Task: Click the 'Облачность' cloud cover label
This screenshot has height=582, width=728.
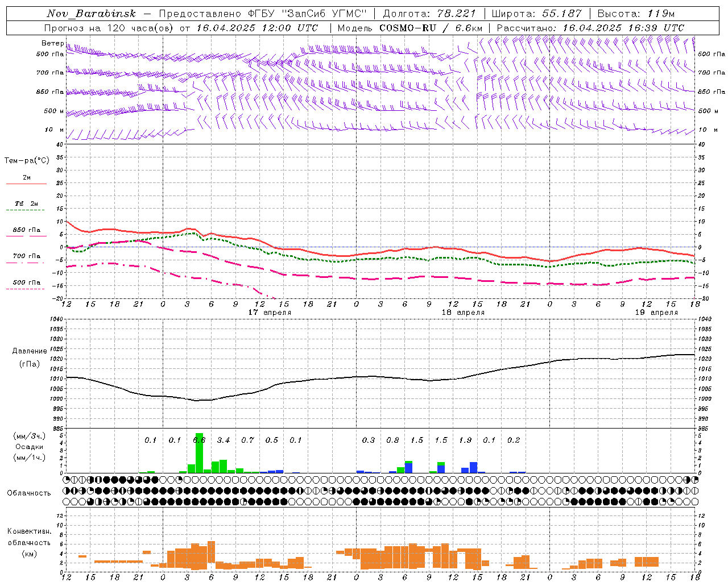Action: click(29, 493)
